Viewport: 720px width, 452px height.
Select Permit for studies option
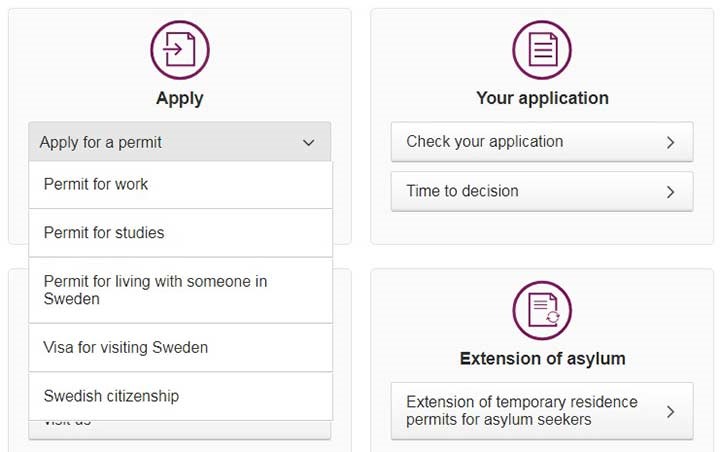(x=180, y=233)
